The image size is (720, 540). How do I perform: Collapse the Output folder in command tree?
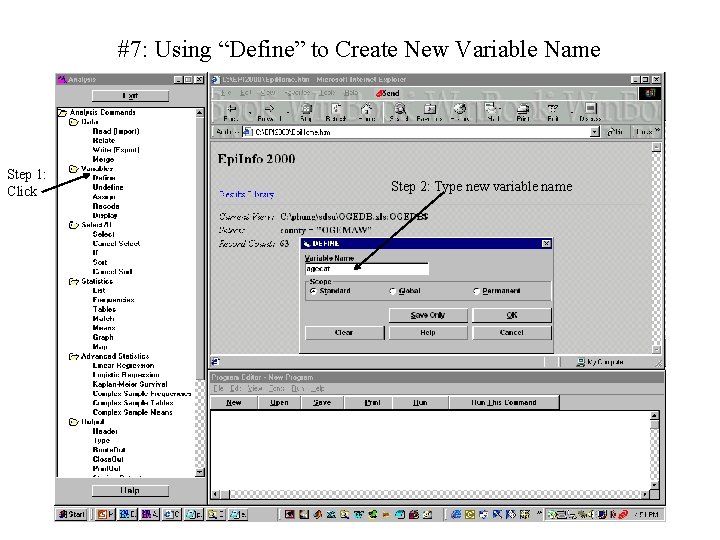(73, 422)
